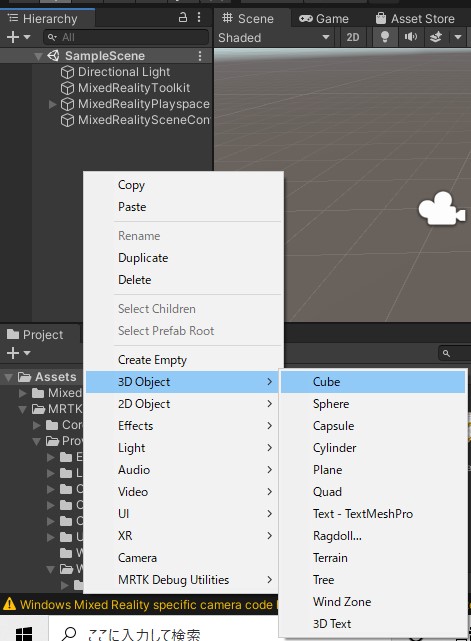The width and height of the screenshot is (471, 641).
Task: Collapse the Assets folder arrow
Action: (8, 377)
